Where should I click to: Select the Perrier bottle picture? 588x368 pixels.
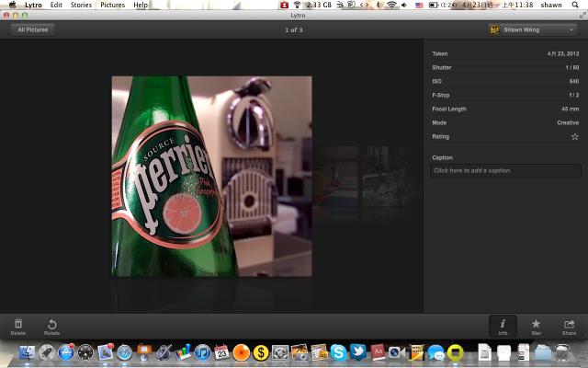pyautogui.click(x=212, y=176)
